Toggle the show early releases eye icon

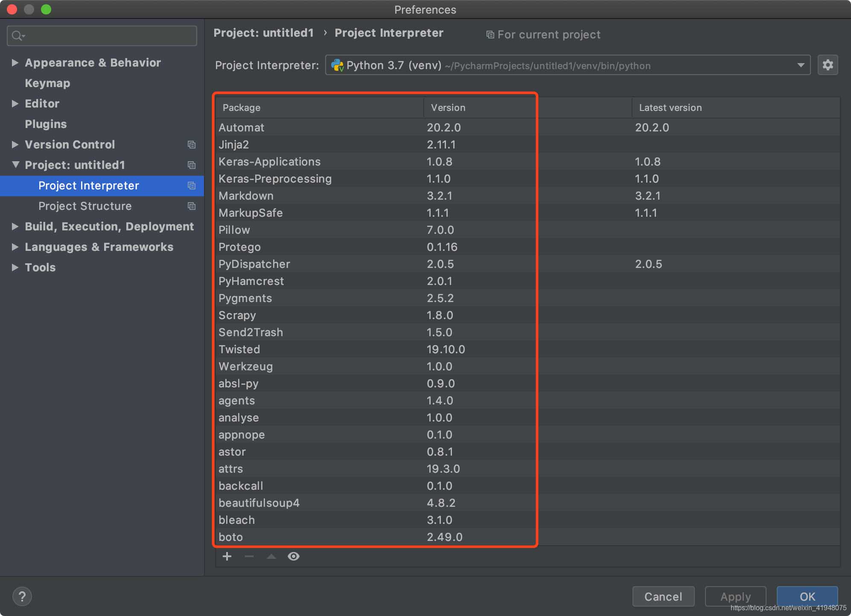(294, 556)
